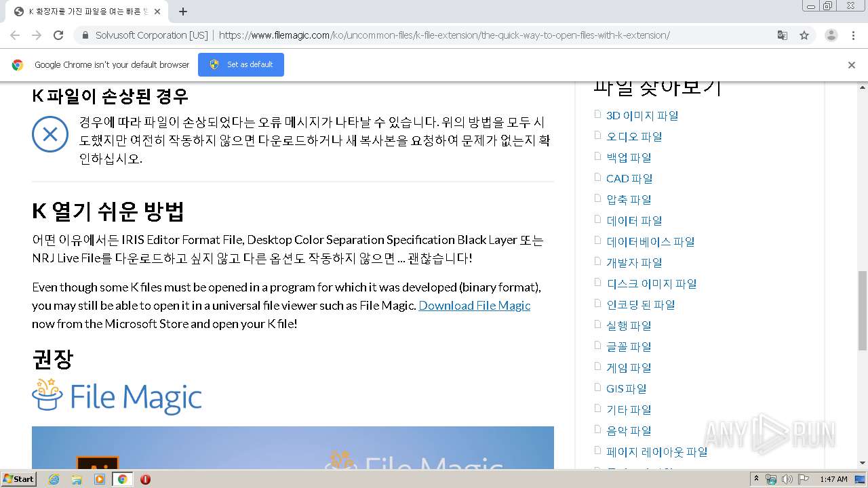Click the network tray icon
Viewport: 868px width, 488px height.
pyautogui.click(x=771, y=479)
